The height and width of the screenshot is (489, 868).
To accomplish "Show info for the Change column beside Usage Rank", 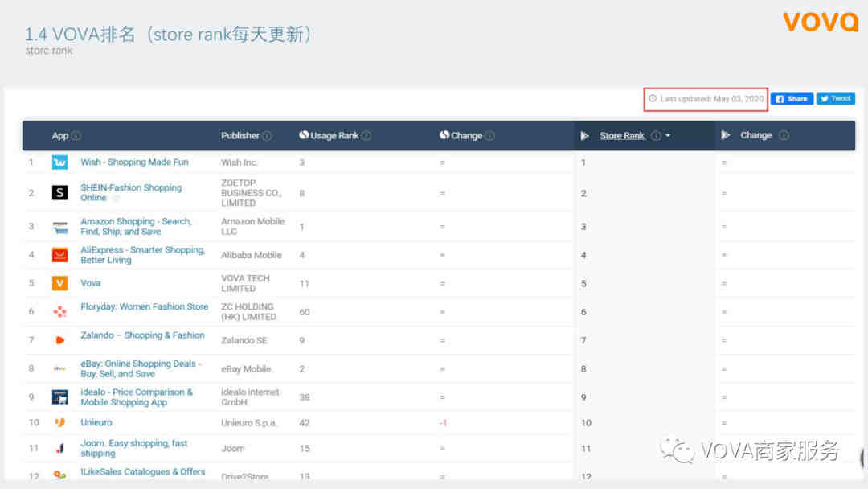I will (490, 136).
